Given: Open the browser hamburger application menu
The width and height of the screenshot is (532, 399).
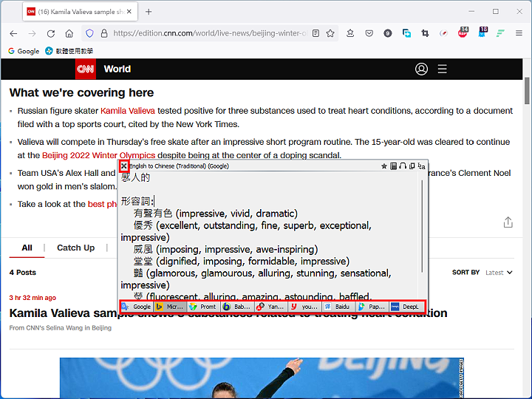Looking at the screenshot, I should (x=519, y=33).
